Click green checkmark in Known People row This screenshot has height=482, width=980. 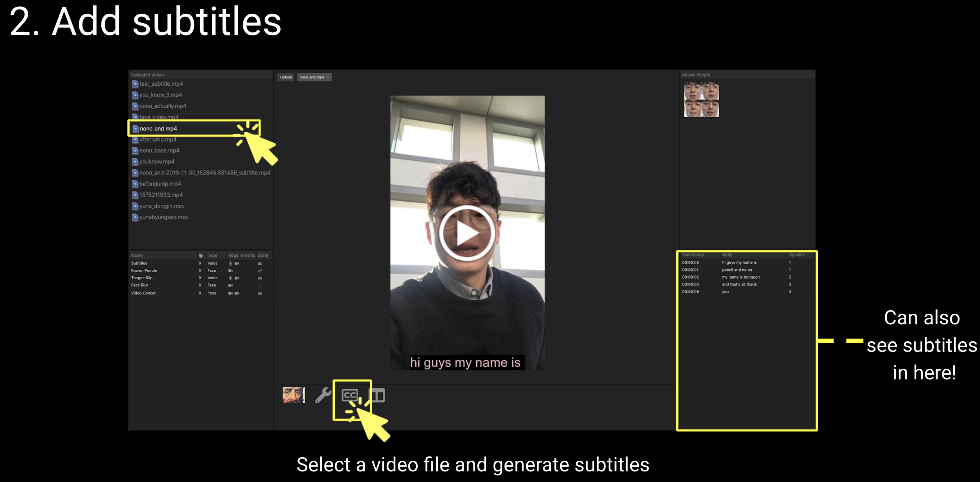click(260, 271)
